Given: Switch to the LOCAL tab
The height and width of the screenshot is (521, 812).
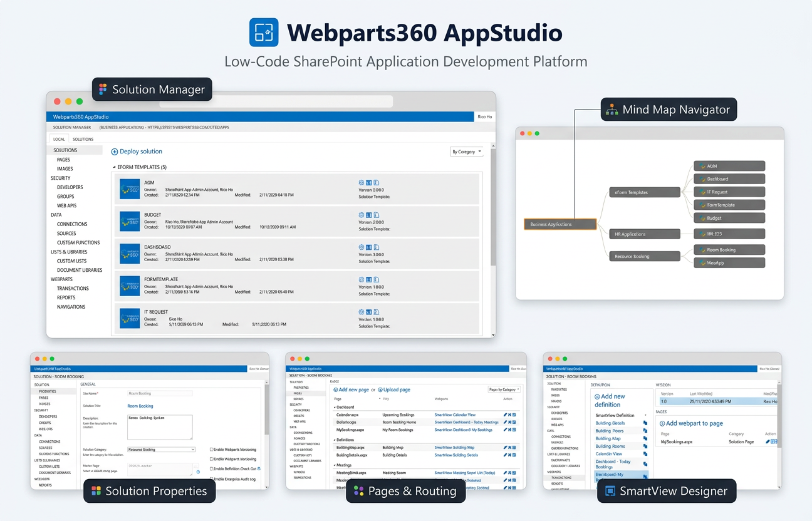Looking at the screenshot, I should click(58, 138).
